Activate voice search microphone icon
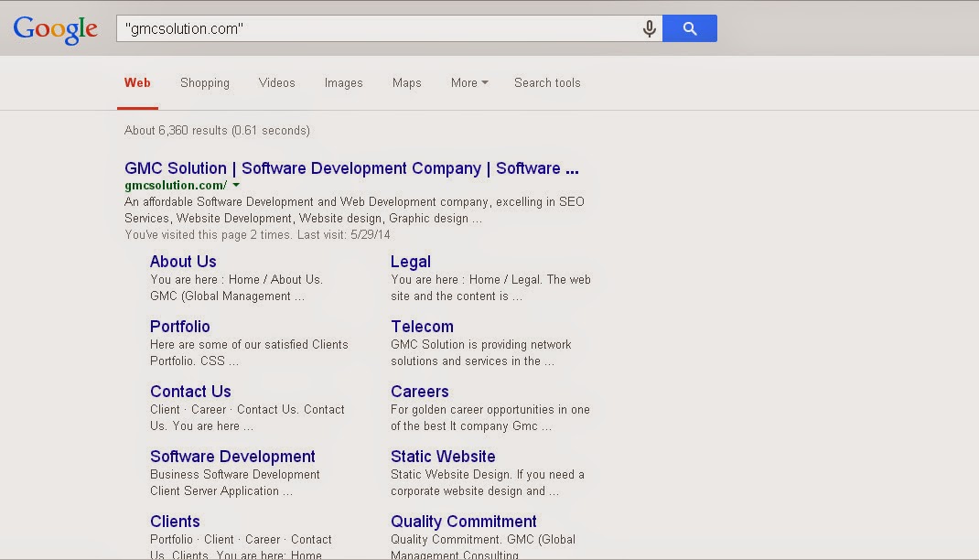 coord(650,28)
